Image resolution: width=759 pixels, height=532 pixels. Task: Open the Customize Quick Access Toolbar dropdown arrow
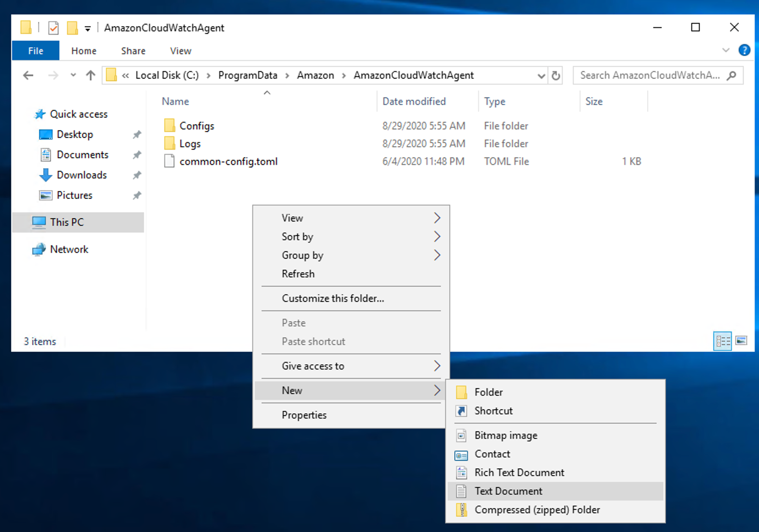tap(88, 29)
